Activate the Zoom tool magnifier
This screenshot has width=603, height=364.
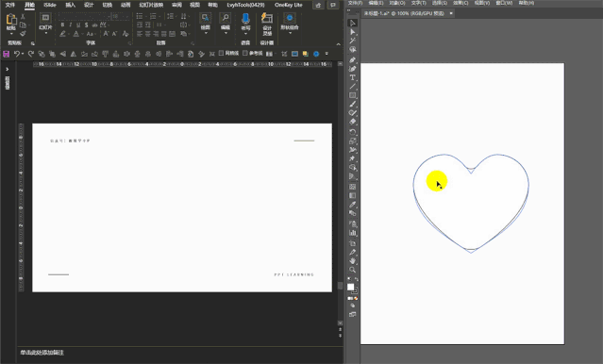coord(352,270)
